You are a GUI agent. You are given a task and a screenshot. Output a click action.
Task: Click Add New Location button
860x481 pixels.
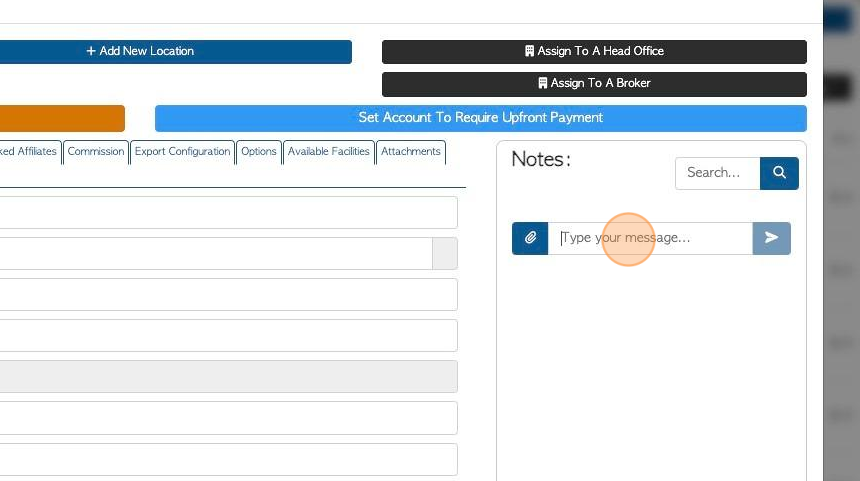(x=176, y=52)
